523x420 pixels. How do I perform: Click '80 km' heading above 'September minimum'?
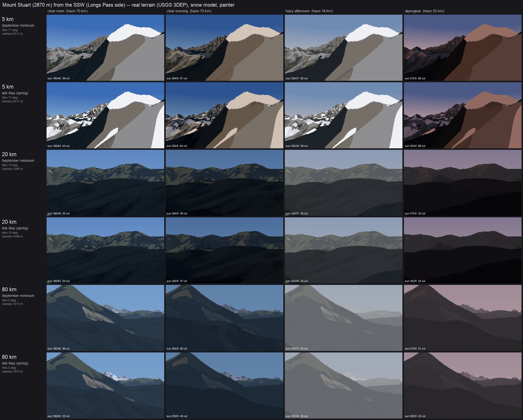(9, 289)
